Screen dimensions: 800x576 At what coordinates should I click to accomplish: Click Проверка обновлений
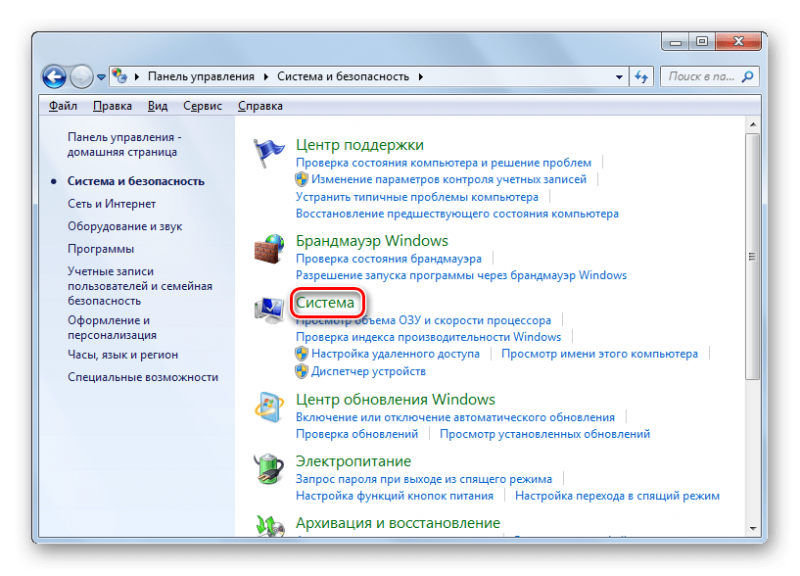click(357, 434)
